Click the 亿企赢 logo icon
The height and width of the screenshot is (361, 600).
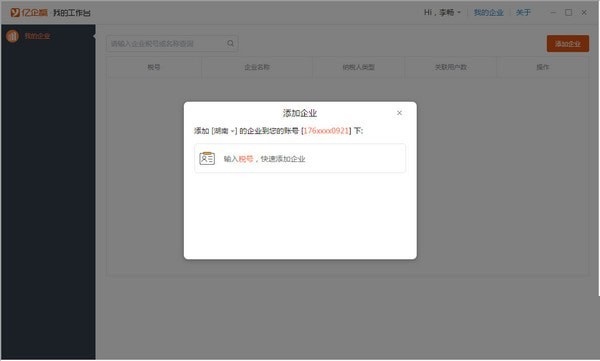coord(15,13)
